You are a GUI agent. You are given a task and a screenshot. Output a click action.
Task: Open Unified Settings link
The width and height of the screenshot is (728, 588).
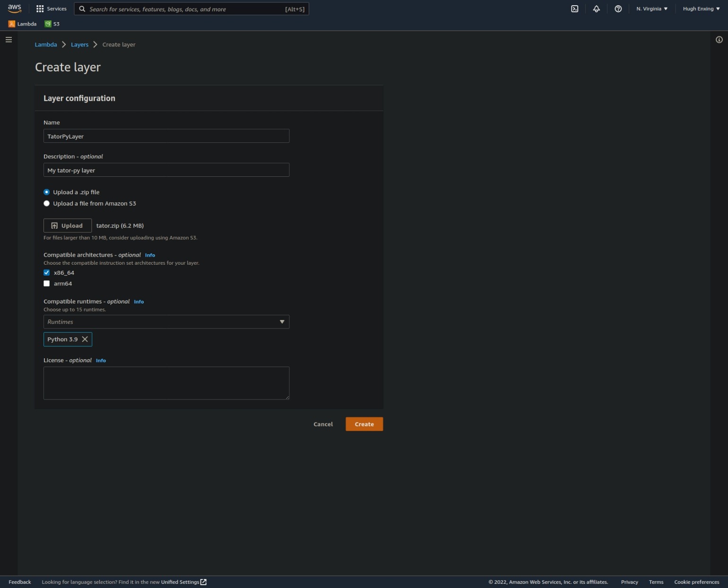coord(184,582)
